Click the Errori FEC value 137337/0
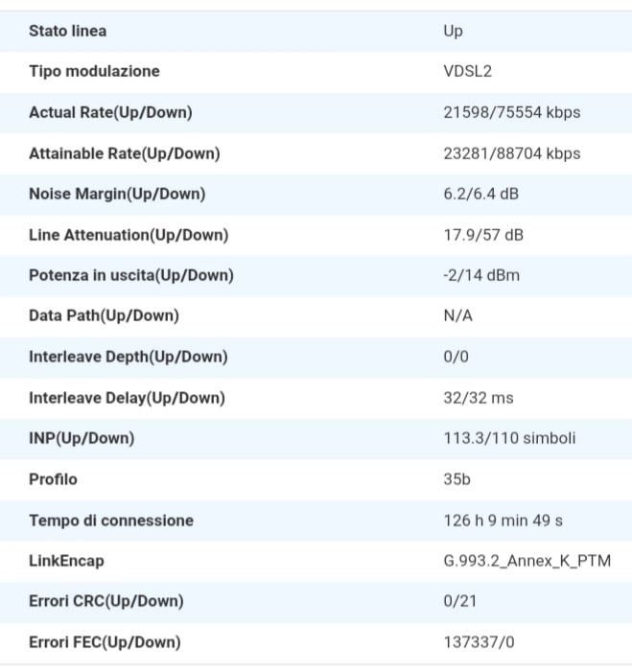This screenshot has width=632, height=672. point(479,642)
